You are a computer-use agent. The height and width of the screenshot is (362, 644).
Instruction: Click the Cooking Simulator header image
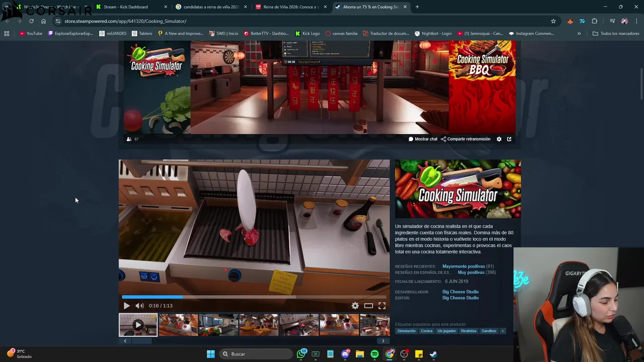458,189
